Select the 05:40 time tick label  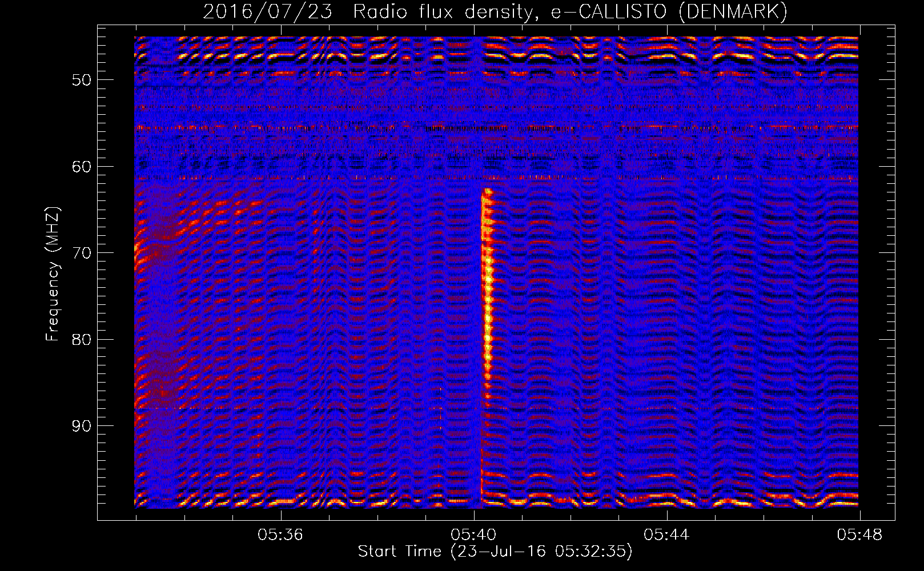(473, 535)
